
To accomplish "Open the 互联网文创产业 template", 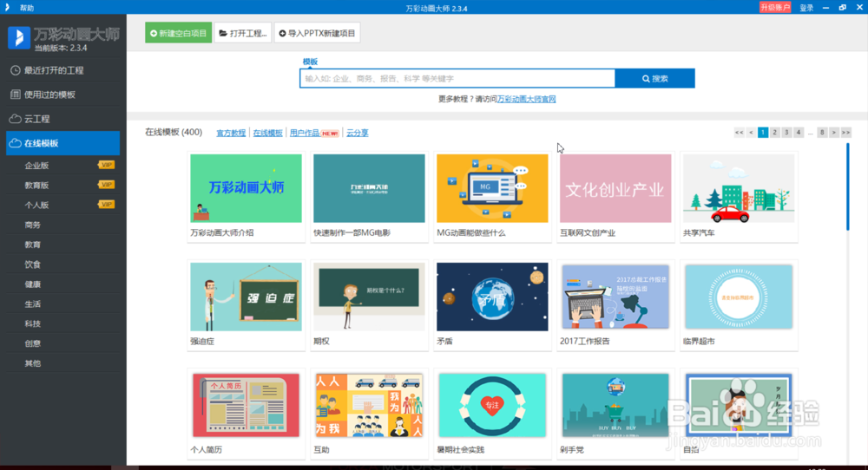I will click(615, 188).
